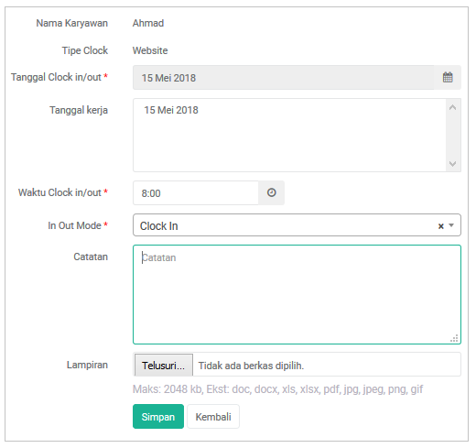The image size is (476, 448).
Task: Select 15 Mei 2018 in Tanggal kerja list
Action: point(171,110)
